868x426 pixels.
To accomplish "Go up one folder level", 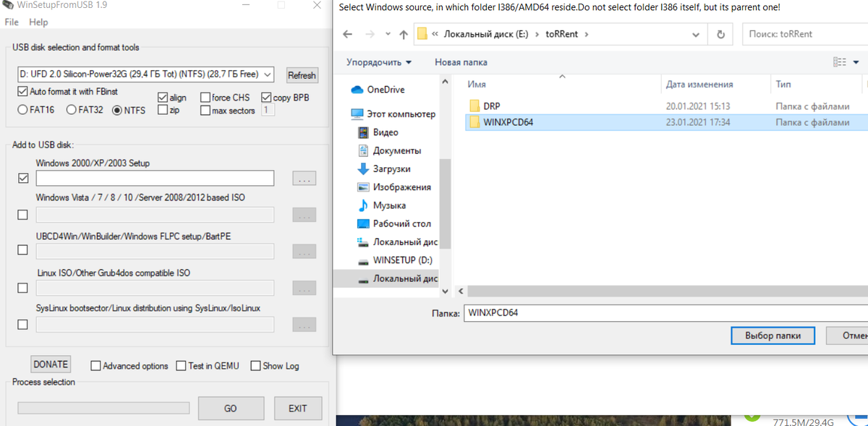I will 404,34.
